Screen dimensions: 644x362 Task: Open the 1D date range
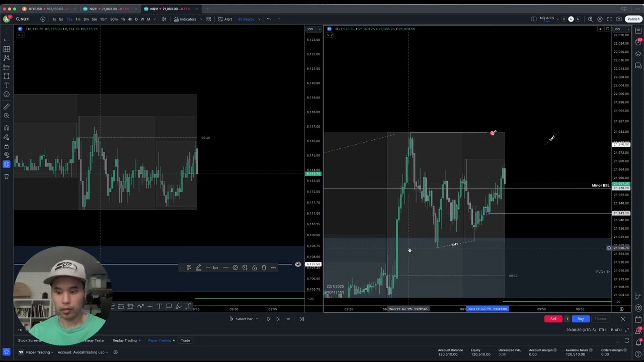tap(20, 330)
